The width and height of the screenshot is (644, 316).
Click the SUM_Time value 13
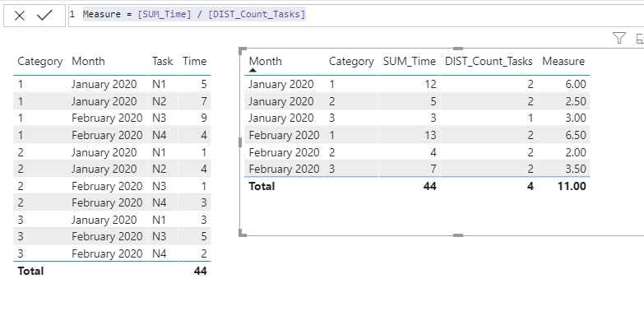click(430, 135)
